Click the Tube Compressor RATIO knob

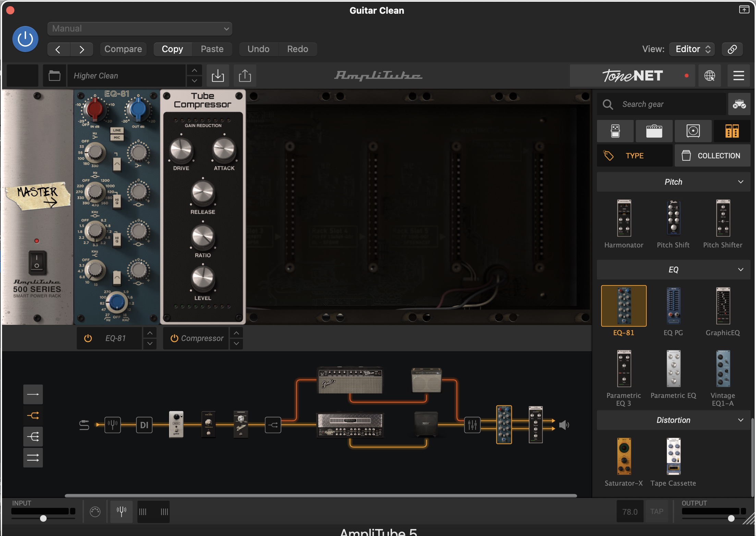pos(203,237)
